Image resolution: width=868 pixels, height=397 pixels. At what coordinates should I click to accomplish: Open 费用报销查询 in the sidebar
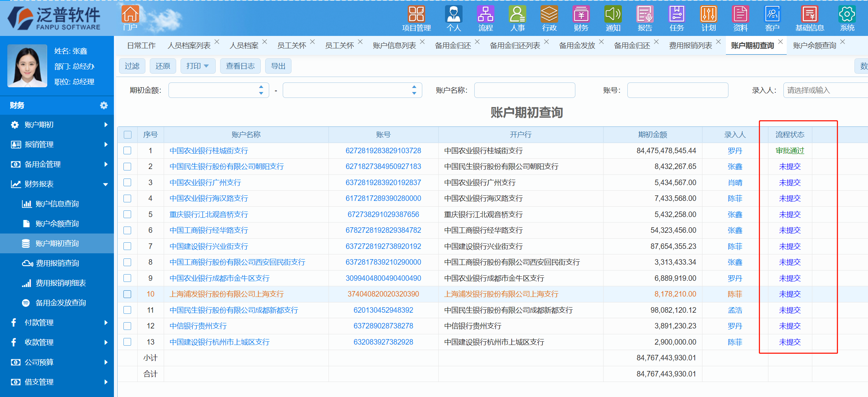[57, 263]
